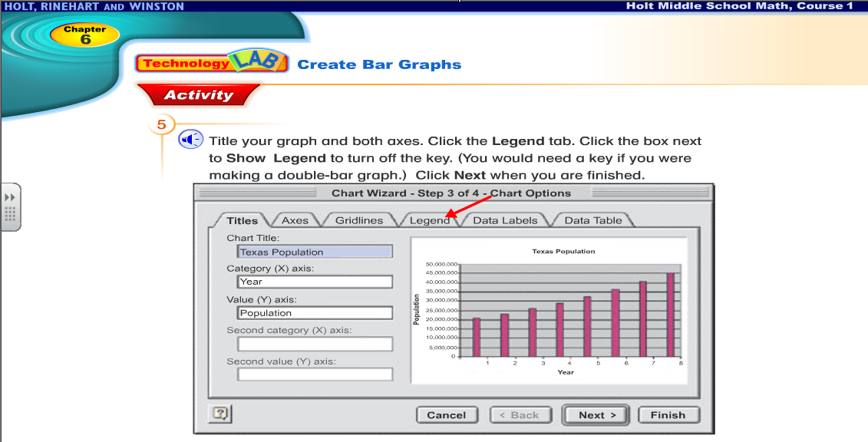
Task: Select the Titles tab
Action: [x=243, y=220]
